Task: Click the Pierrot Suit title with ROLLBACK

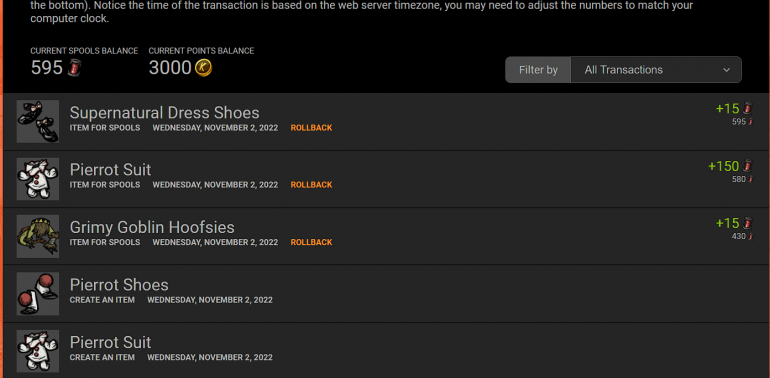Action: [x=110, y=170]
